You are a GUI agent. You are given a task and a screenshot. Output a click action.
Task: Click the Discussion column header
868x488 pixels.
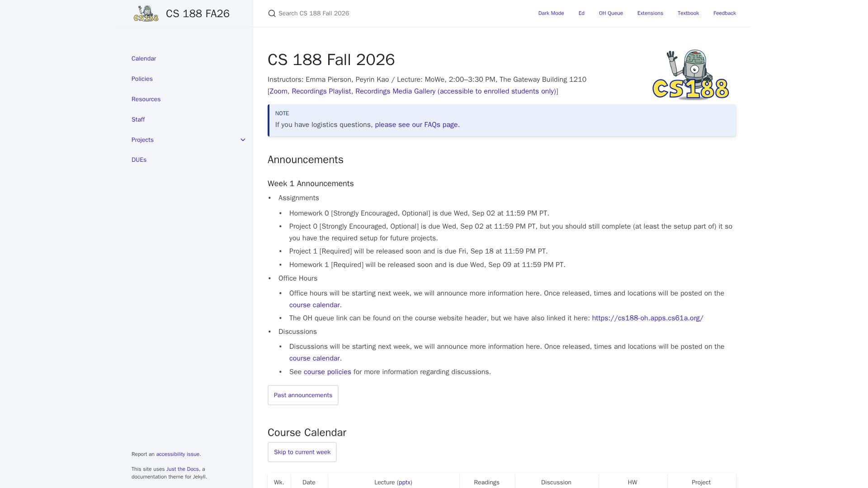(x=556, y=483)
